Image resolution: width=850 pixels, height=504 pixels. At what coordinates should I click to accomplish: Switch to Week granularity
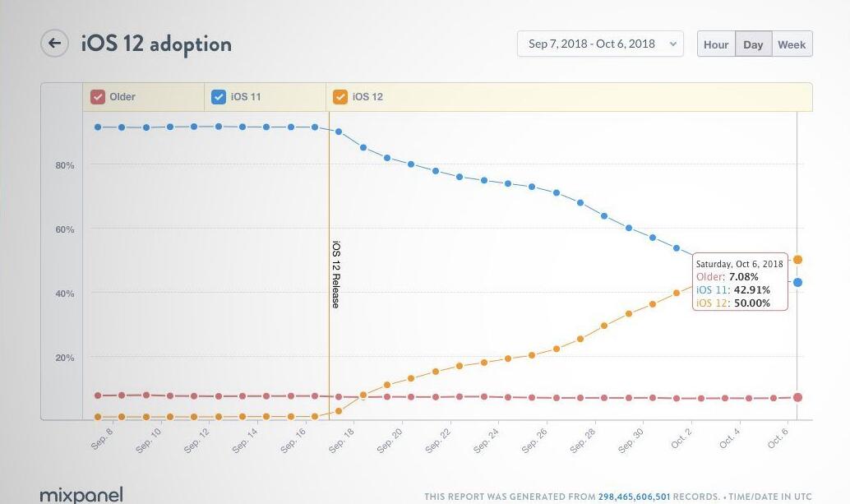[x=792, y=44]
